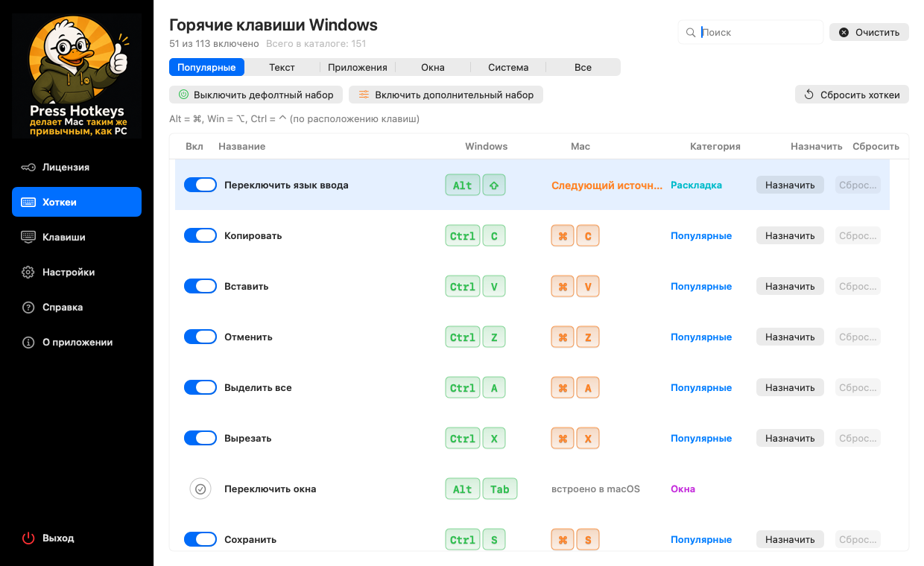Screen dimensions: 924x566
Task: Click the orange ⌘ badge in Сохранить row
Action: 563,539
